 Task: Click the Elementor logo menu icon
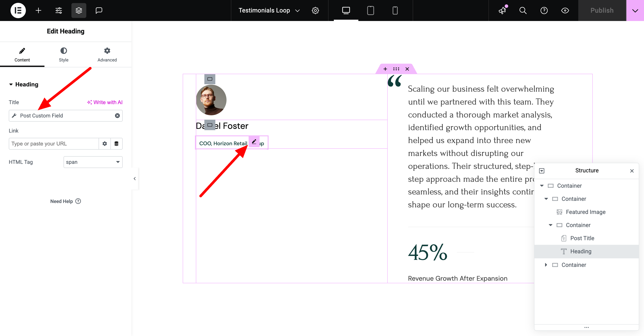click(18, 10)
